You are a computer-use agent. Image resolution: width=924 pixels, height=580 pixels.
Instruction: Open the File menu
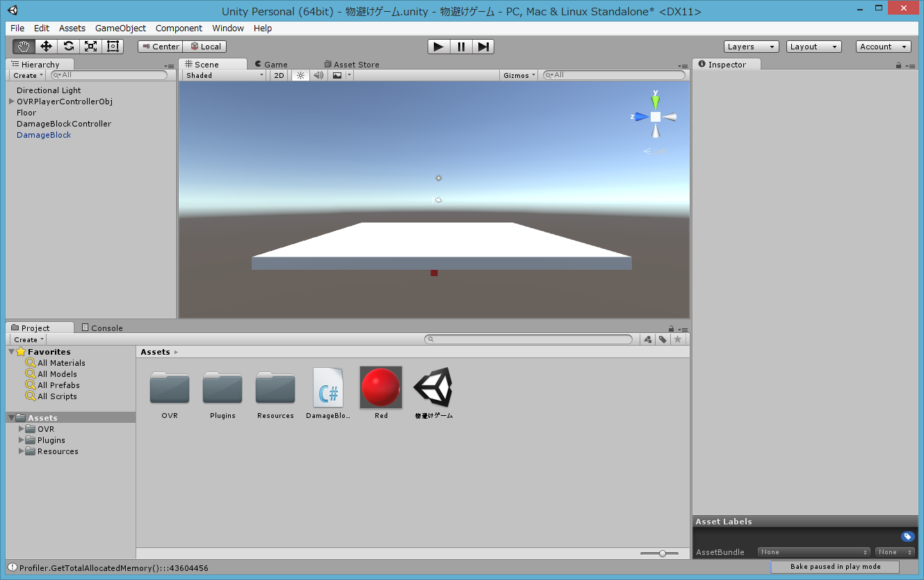pos(17,29)
